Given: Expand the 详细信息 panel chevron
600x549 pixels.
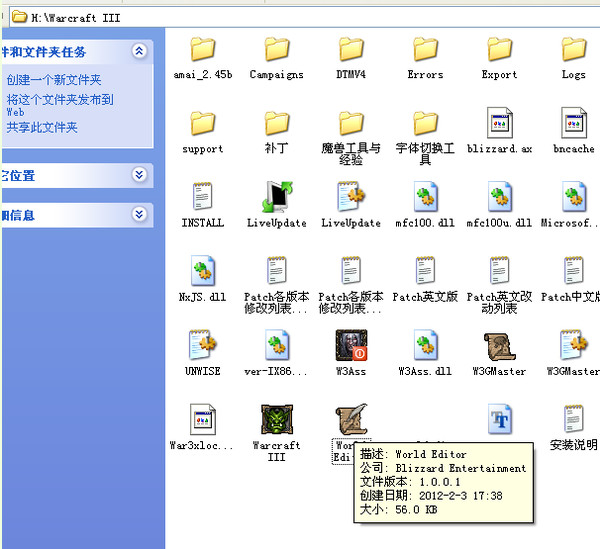Looking at the screenshot, I should 139,214.
